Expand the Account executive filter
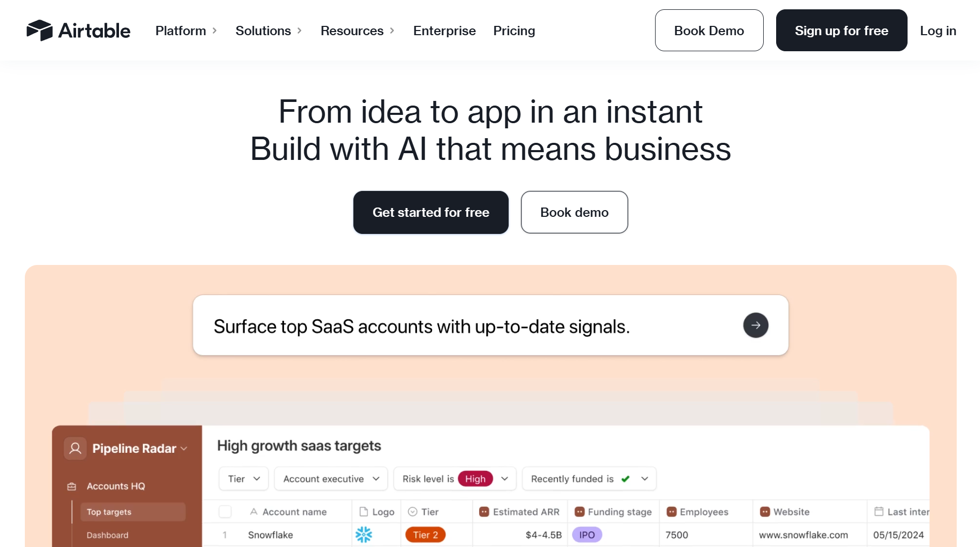 coord(331,479)
